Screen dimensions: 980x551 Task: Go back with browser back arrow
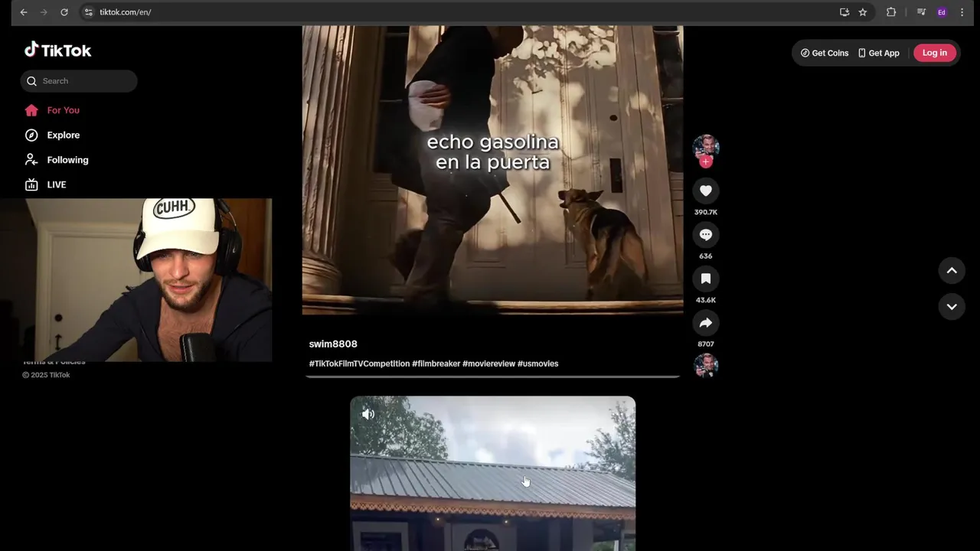[24, 12]
